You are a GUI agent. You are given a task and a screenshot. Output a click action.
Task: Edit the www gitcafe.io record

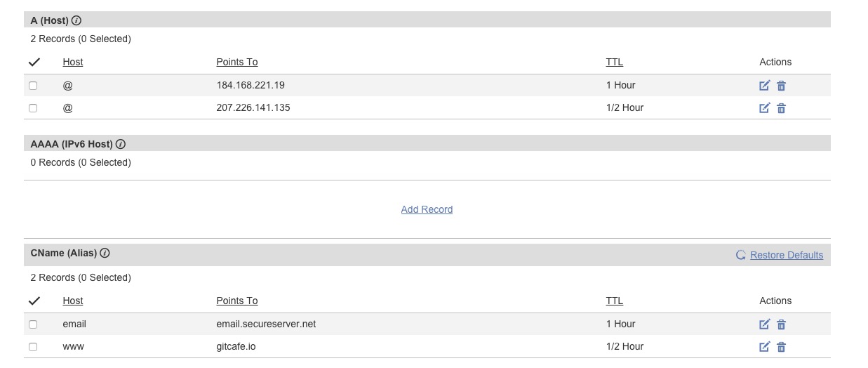click(765, 347)
